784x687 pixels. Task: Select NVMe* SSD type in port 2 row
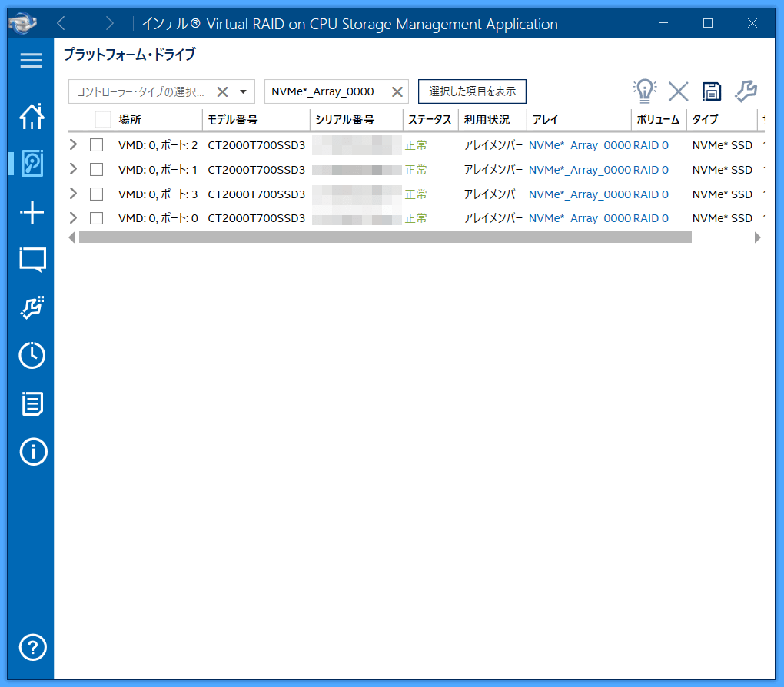tap(723, 145)
